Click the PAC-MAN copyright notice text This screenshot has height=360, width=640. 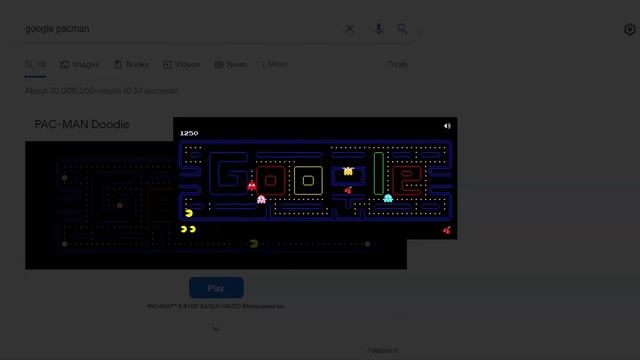coord(216,306)
